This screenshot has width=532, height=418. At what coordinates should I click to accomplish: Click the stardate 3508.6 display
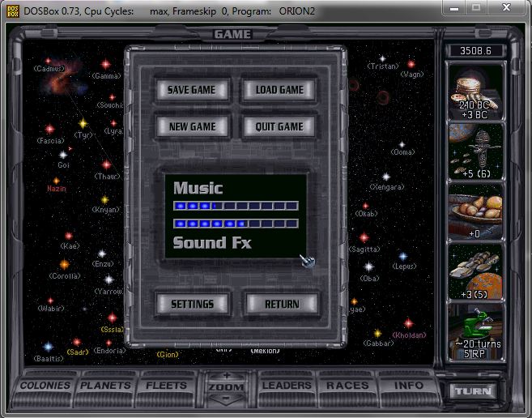[475, 51]
